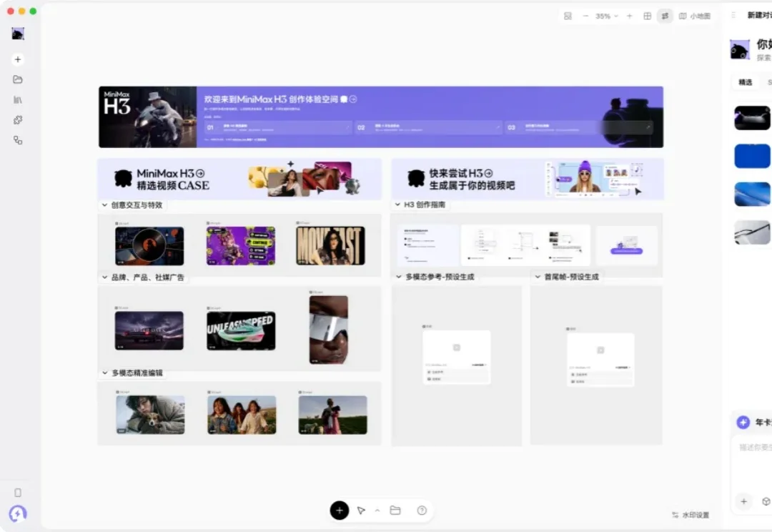Click the cube icon in the chat input
This screenshot has height=532, width=772.
766,501
